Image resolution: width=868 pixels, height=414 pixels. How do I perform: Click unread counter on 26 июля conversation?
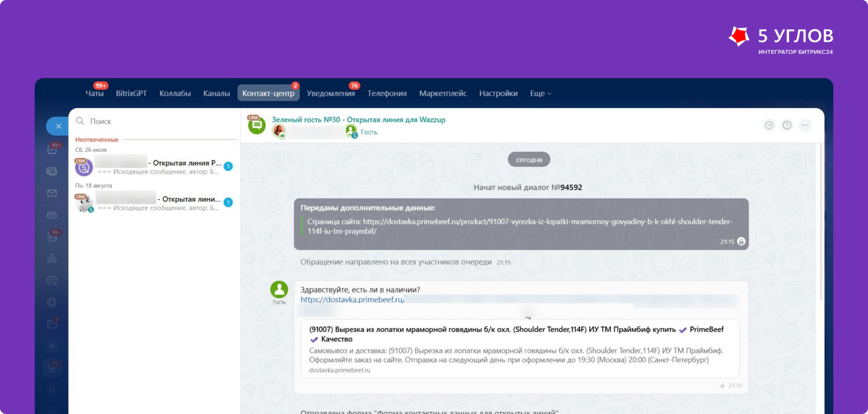[228, 166]
